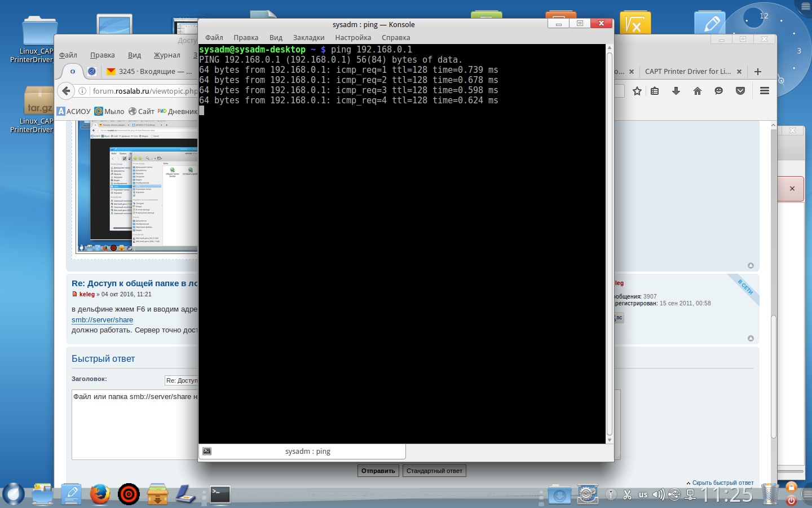Open the Правка menu in Konsole

tap(246, 38)
